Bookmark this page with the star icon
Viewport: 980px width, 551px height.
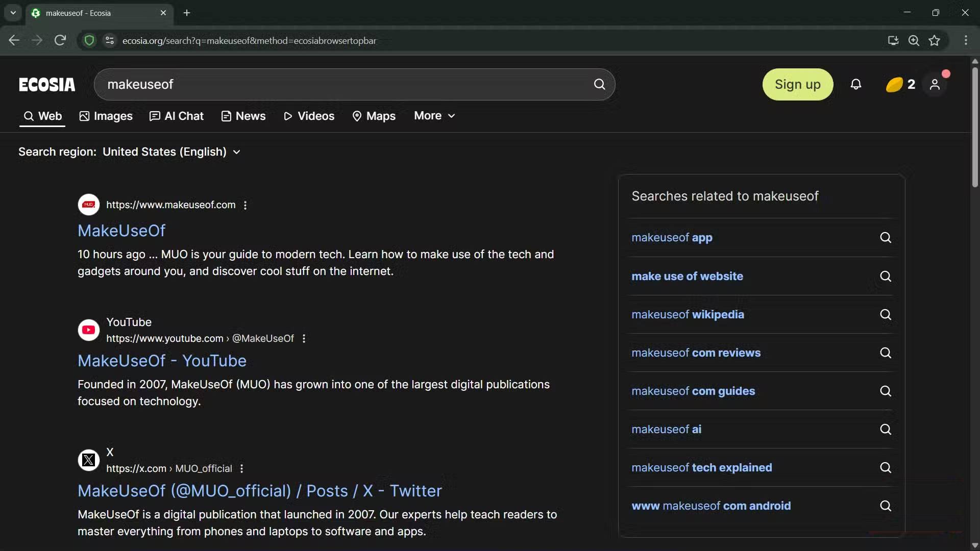[x=934, y=41]
